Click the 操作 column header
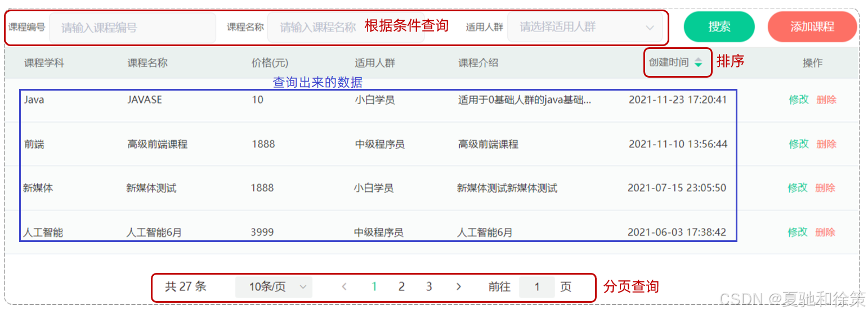 tap(812, 63)
